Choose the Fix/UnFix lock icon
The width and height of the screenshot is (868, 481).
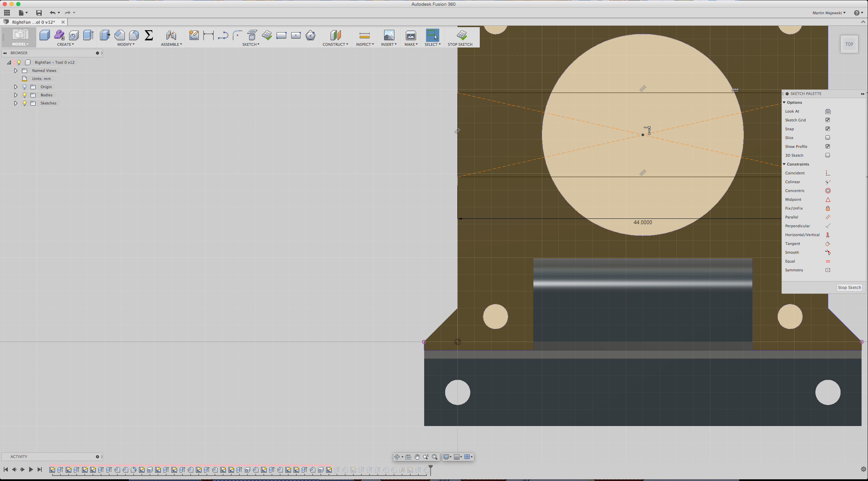click(828, 208)
